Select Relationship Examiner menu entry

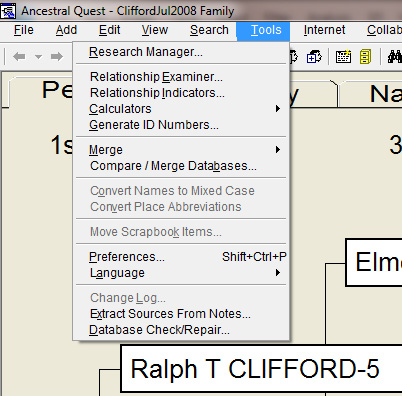click(181, 77)
